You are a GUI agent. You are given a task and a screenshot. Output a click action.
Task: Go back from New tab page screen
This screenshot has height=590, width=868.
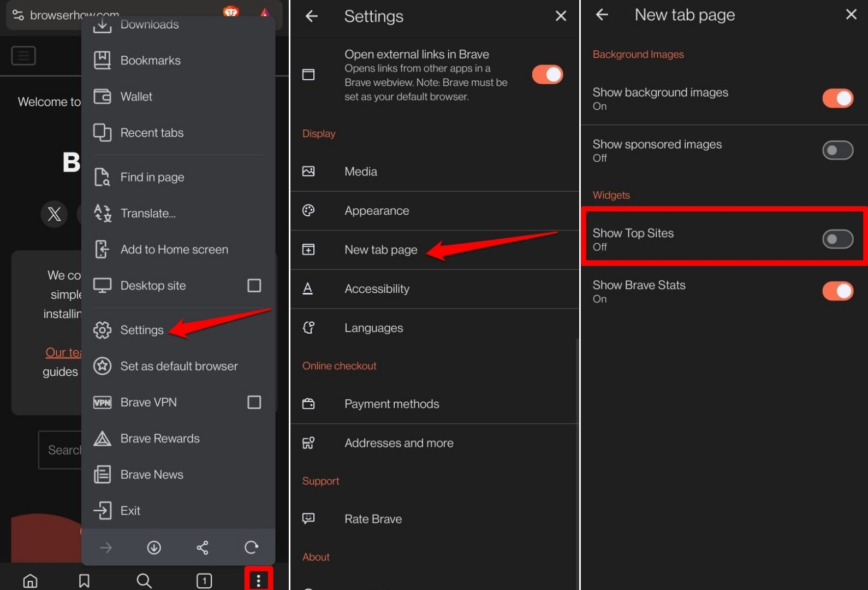pos(602,15)
